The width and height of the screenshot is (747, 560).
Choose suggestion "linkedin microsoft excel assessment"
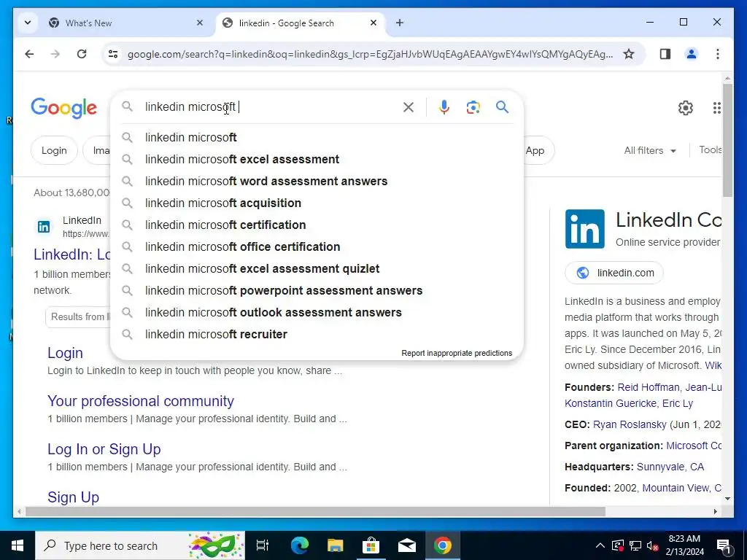(x=317, y=159)
